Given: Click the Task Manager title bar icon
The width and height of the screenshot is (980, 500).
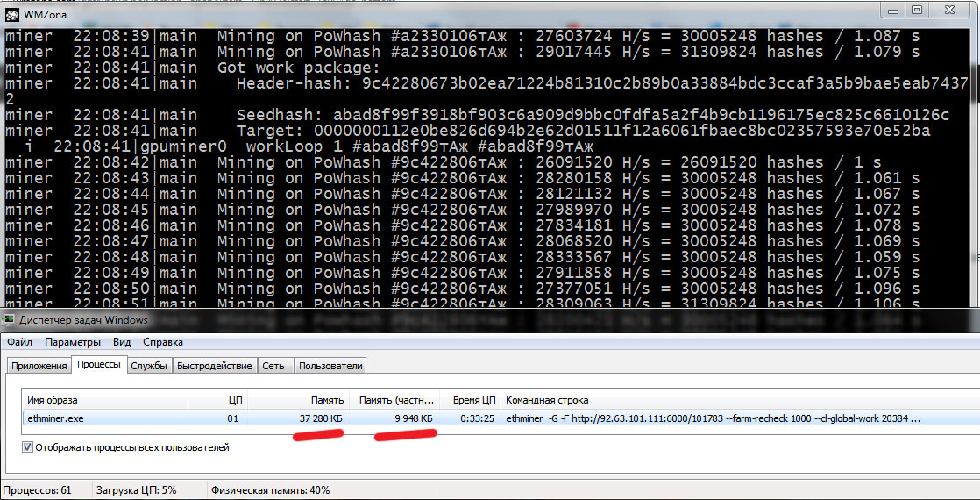Looking at the screenshot, I should coord(10,320).
